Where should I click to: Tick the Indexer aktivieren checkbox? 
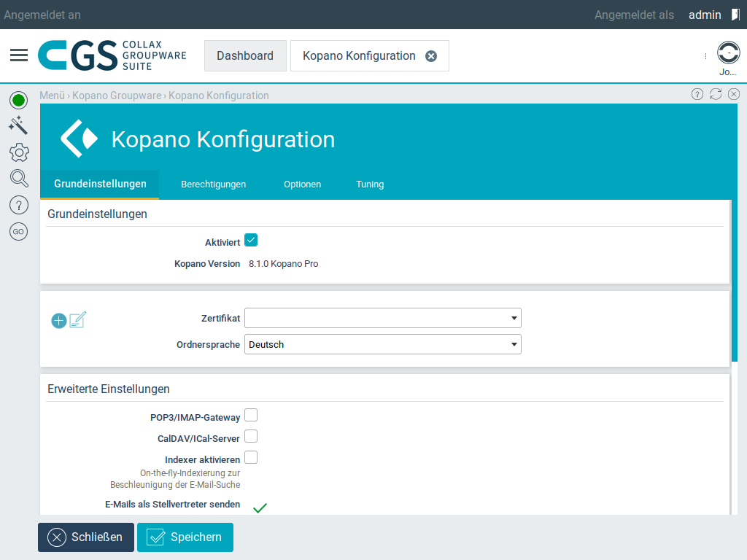coord(251,457)
